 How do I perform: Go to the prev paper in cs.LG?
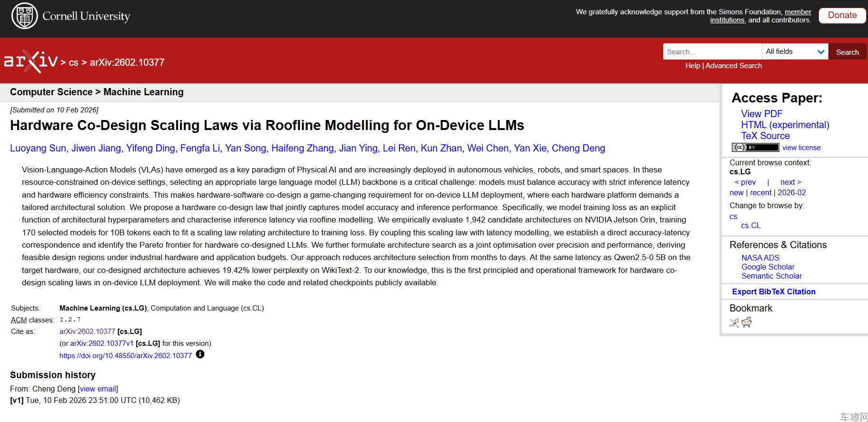coord(745,182)
